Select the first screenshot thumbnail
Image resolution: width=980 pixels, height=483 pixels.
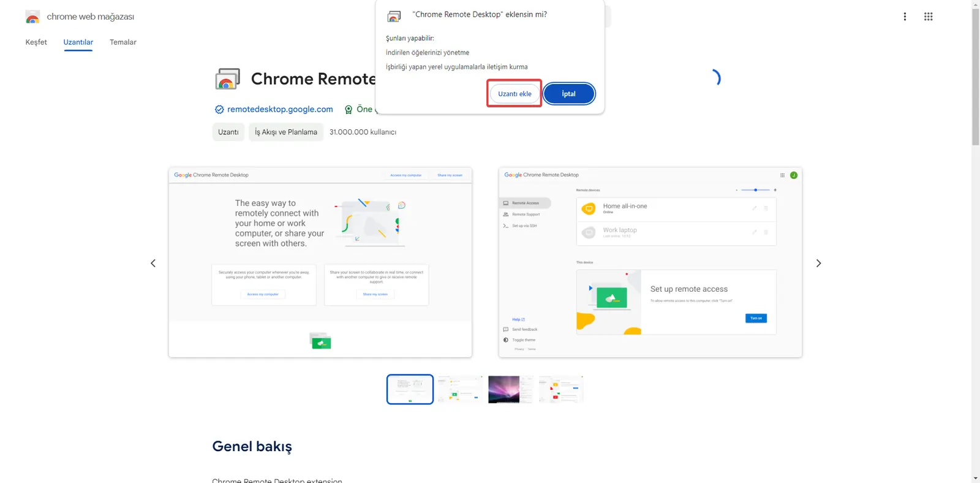click(x=410, y=389)
